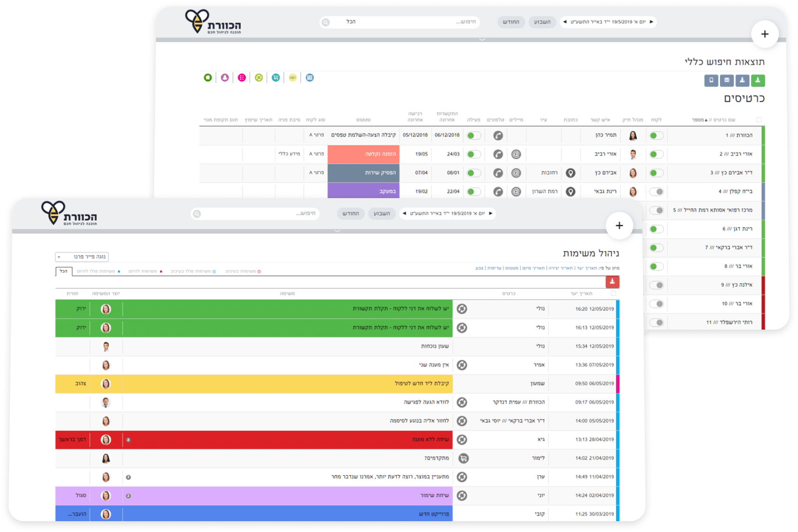
Task: Click phone icon in תמיר כהן row
Action: point(498,136)
